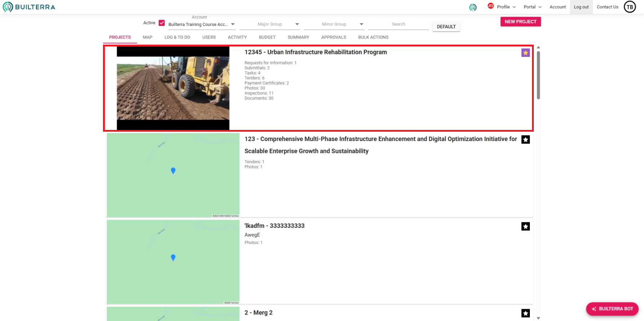Screen dimensions: 644x321
Task: Uncheck the Active checkbox
Action: (x=162, y=23)
